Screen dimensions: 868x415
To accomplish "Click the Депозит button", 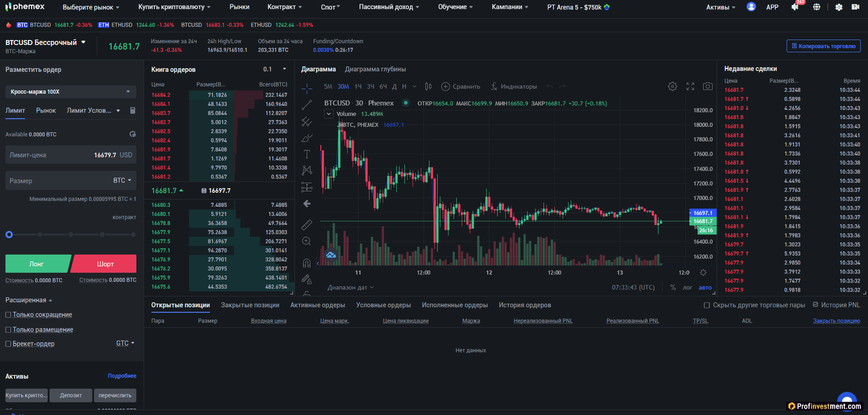I will pos(71,395).
